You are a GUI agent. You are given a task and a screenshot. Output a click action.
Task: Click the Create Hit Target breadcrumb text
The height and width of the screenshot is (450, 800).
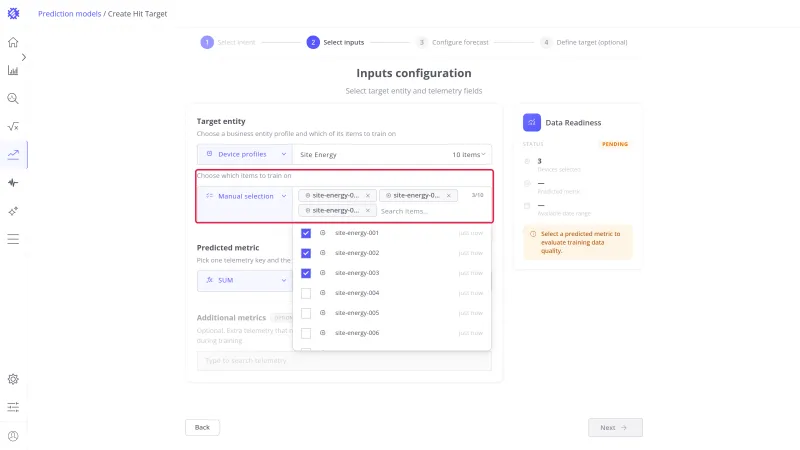[137, 14]
